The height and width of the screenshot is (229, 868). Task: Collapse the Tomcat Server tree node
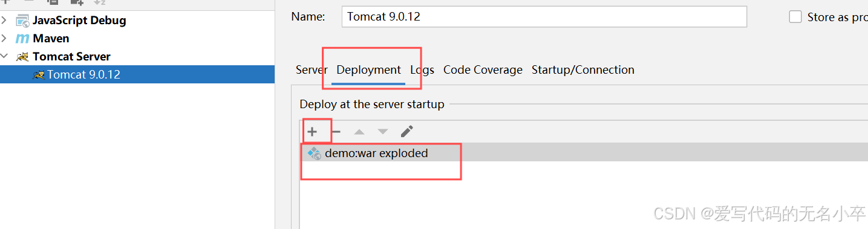click(5, 57)
